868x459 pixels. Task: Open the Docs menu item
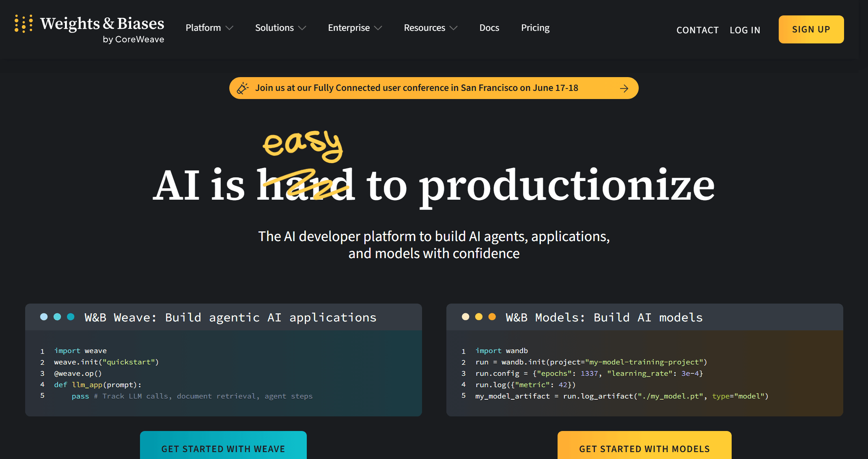pyautogui.click(x=489, y=28)
